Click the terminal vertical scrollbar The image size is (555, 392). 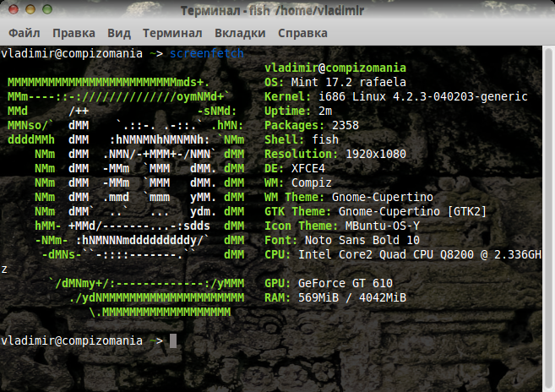[548, 219]
